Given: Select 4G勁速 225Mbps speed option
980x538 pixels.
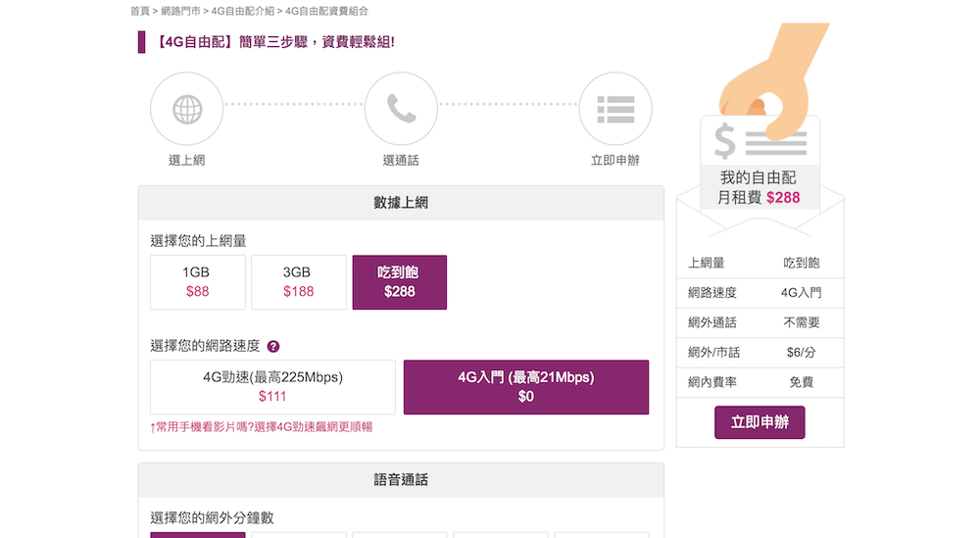Looking at the screenshot, I should (x=272, y=387).
